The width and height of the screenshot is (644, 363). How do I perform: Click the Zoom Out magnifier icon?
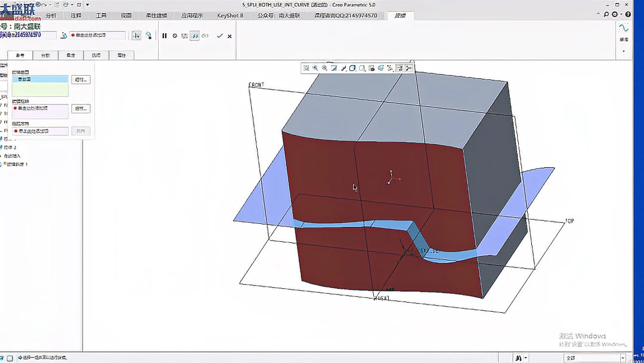[x=324, y=68]
